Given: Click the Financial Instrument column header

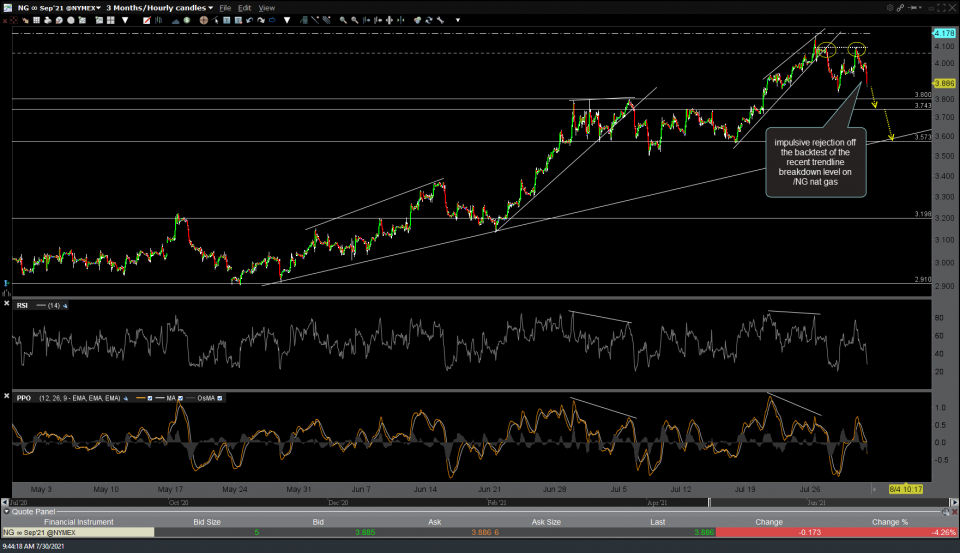Looking at the screenshot, I should pos(76,522).
